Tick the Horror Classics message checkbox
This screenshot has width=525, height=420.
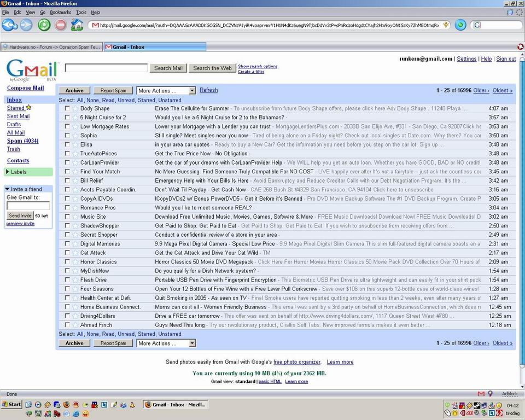coord(67,261)
